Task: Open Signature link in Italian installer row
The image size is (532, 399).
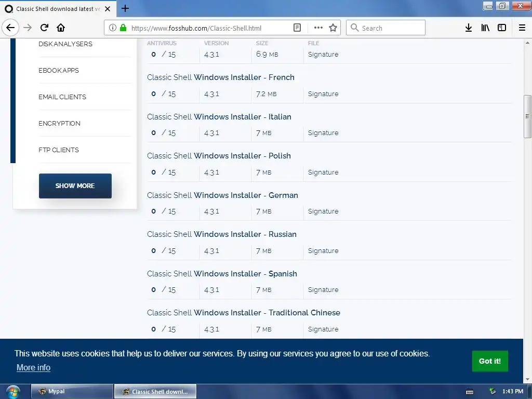Action: (323, 132)
